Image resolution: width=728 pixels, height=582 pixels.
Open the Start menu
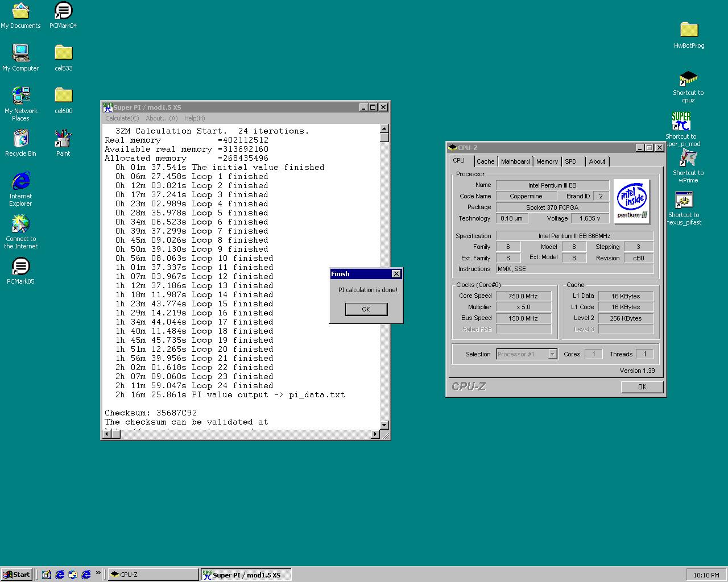point(16,575)
